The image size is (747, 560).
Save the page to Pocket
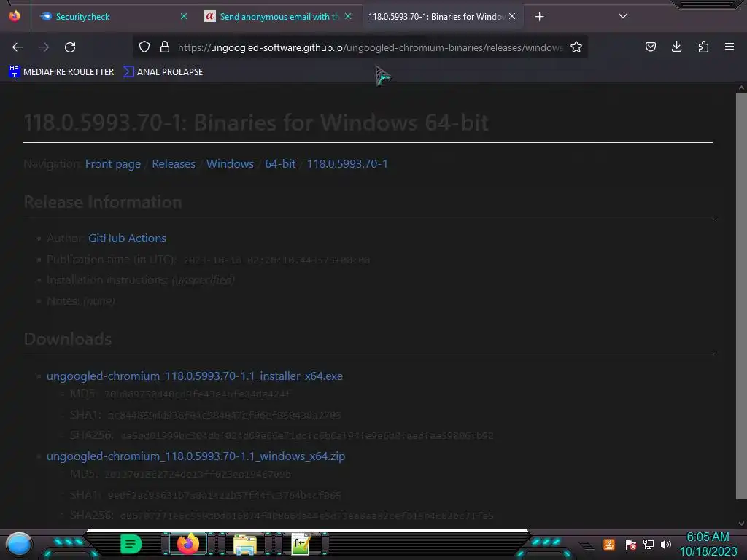pos(651,47)
